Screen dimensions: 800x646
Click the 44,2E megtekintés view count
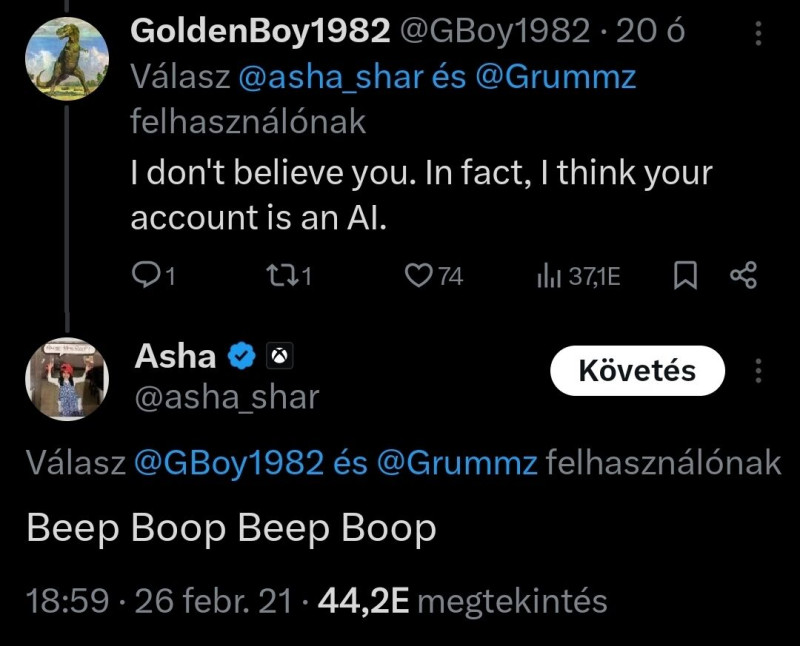pos(462,601)
